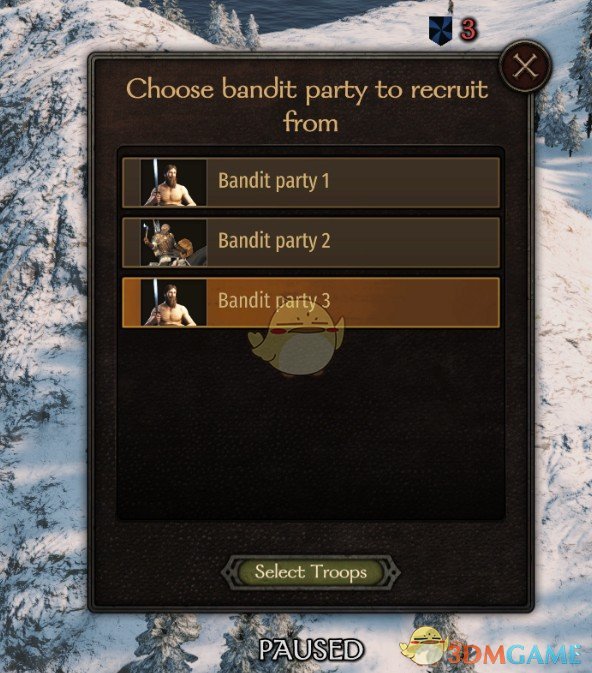This screenshot has height=673, width=592.
Task: Click the PAUSED game status label
Action: pos(311,650)
